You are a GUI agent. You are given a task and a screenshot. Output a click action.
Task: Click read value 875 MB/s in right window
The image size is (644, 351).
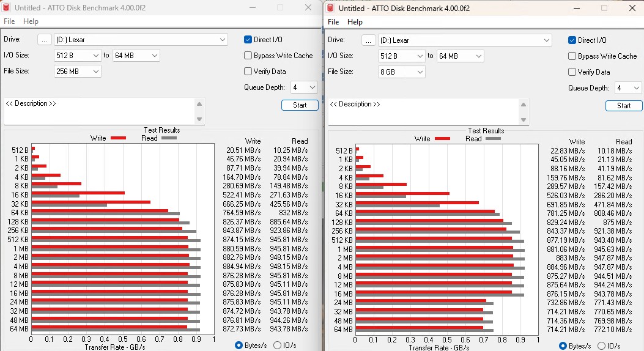[x=617, y=223]
